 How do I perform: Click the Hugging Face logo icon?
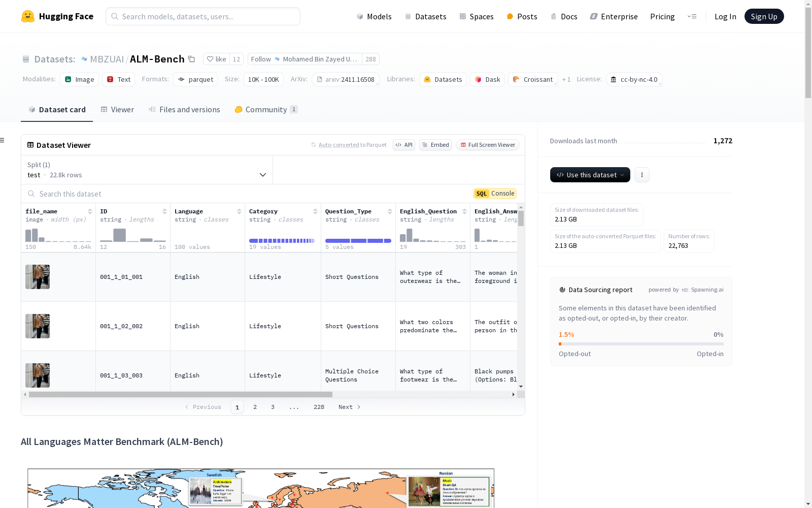coord(28,16)
